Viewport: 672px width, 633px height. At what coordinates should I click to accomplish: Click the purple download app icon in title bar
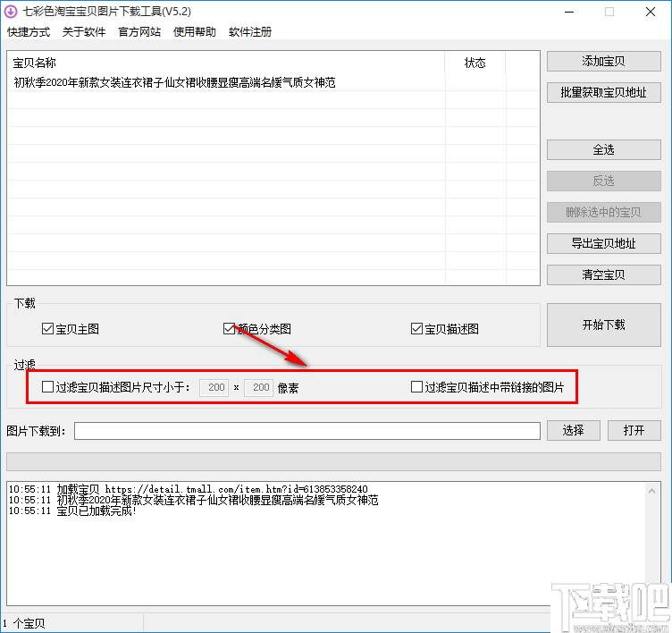tap(11, 12)
